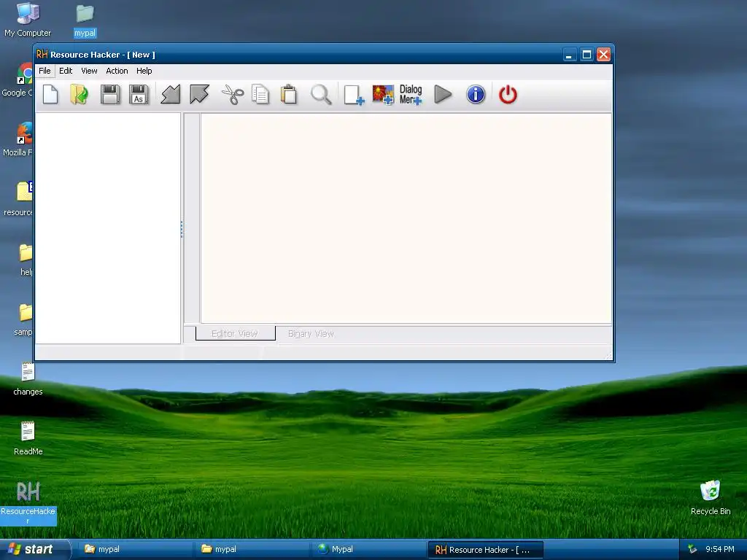Image resolution: width=747 pixels, height=560 pixels.
Task: Select the ReadMe file on desktop
Action: (x=28, y=438)
